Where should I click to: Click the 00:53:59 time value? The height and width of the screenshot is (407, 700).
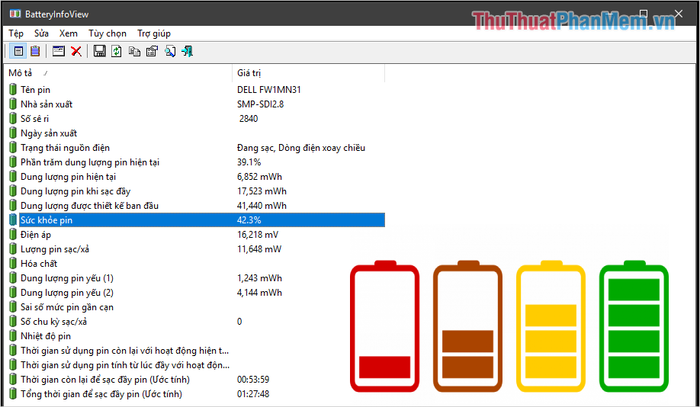click(x=253, y=379)
